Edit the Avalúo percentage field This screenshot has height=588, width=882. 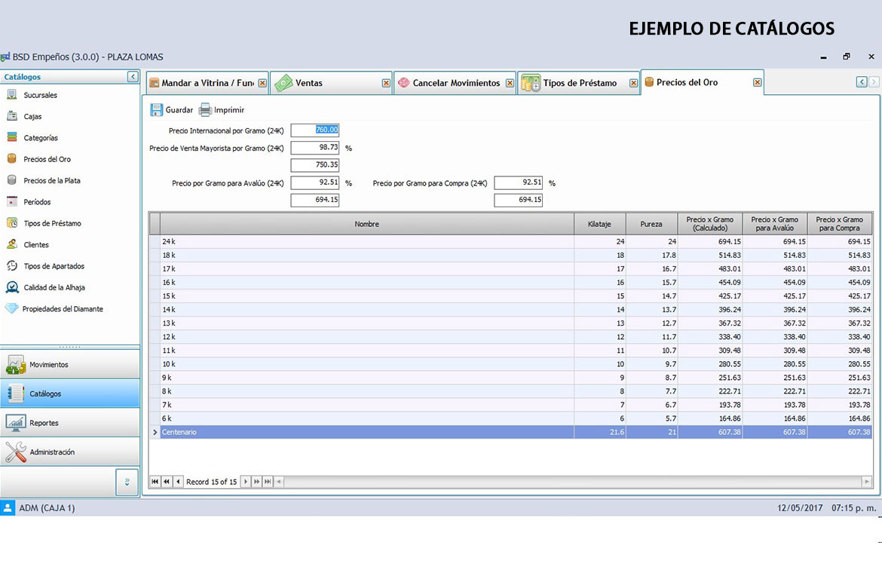point(315,182)
